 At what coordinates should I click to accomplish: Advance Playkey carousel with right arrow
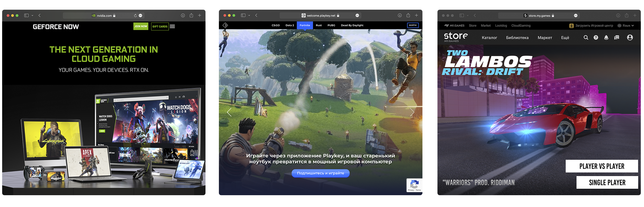pyautogui.click(x=412, y=112)
